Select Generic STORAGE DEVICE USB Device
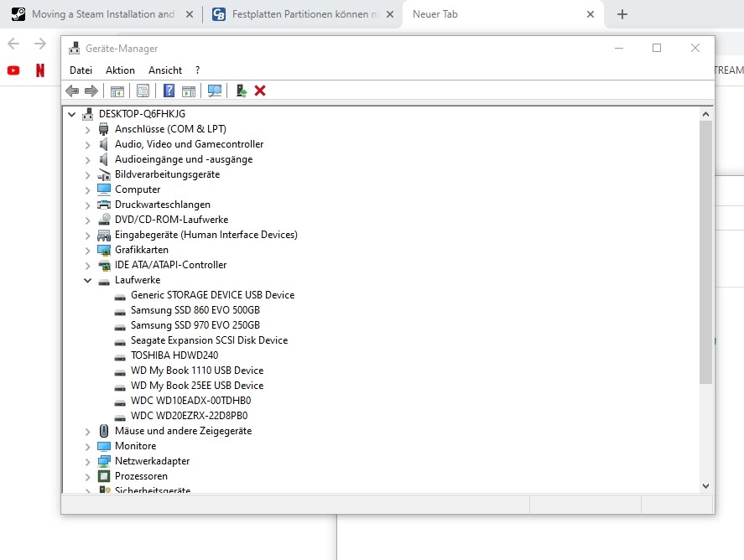 coord(212,295)
